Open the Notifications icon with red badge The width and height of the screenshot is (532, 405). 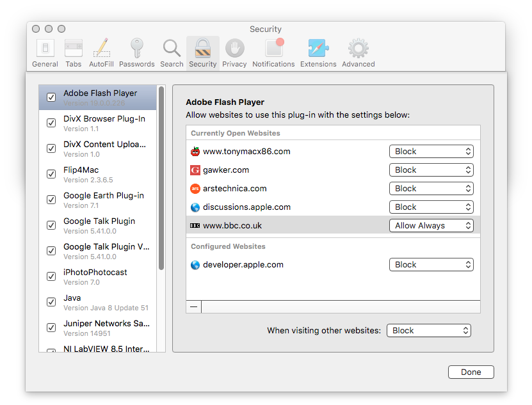[274, 47]
